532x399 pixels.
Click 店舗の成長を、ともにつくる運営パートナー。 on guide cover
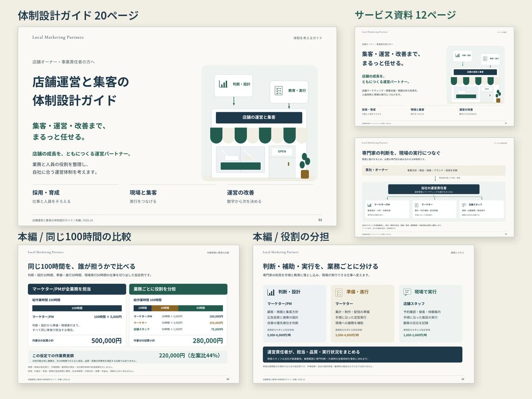pos(82,154)
